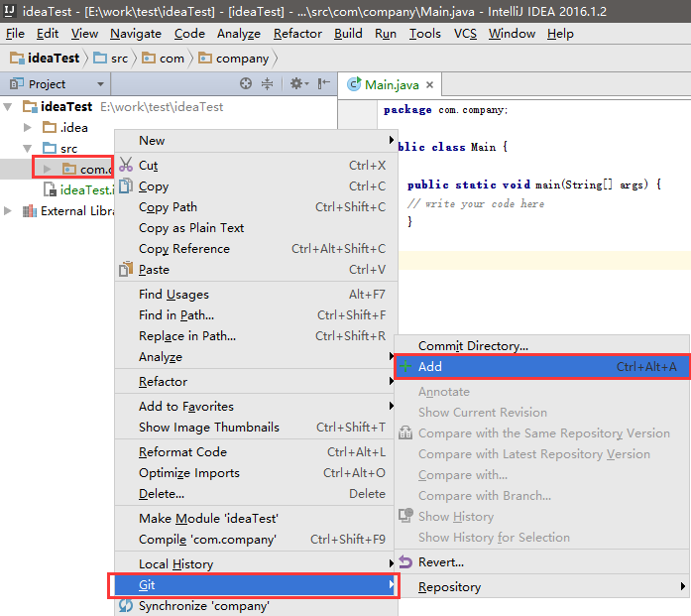Open the Project panel settings gear
Screen dimensions: 691x616
point(296,84)
